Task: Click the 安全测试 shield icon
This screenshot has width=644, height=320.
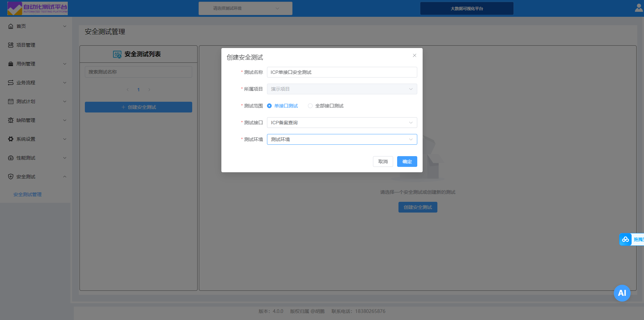Action: pyautogui.click(x=11, y=177)
